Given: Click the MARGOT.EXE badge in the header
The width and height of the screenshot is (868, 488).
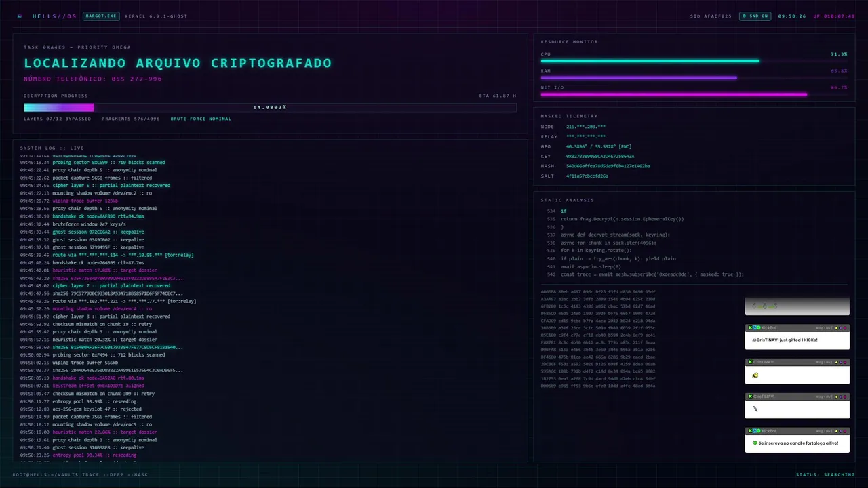Looking at the screenshot, I should click(x=101, y=16).
